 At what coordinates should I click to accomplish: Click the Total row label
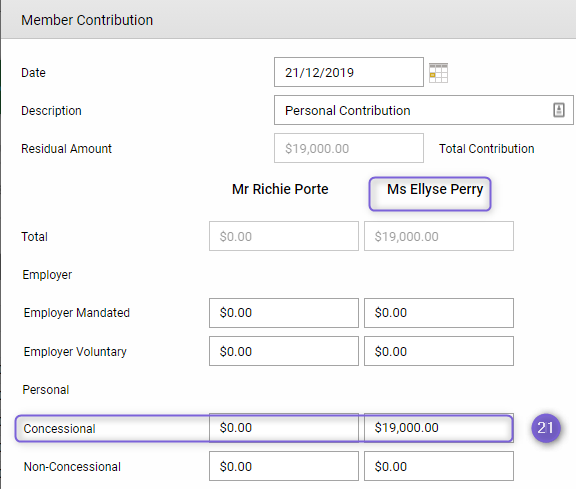tap(35, 237)
